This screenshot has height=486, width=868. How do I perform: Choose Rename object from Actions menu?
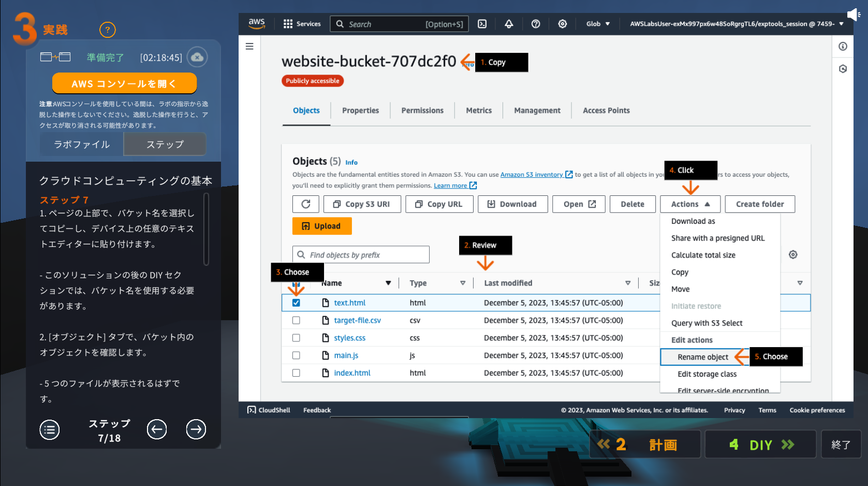(x=702, y=357)
